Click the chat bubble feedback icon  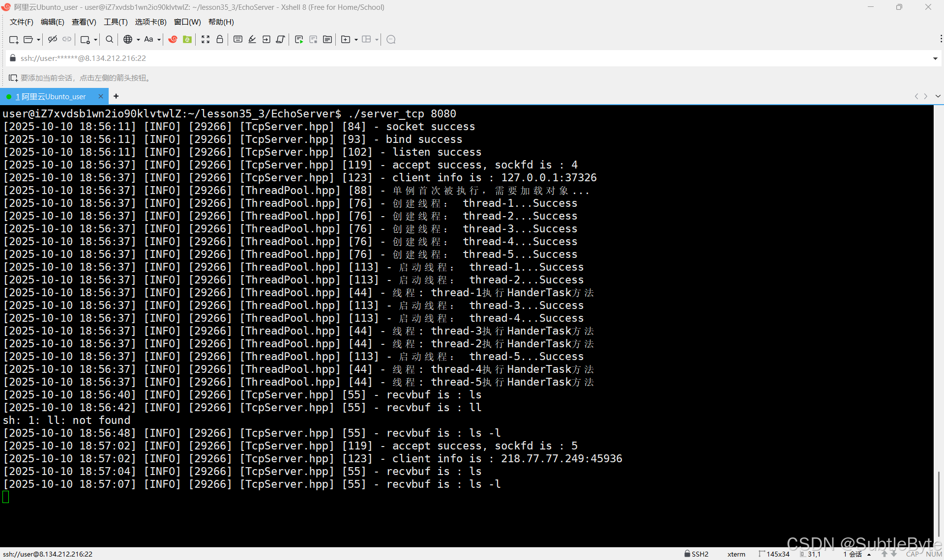[391, 39]
